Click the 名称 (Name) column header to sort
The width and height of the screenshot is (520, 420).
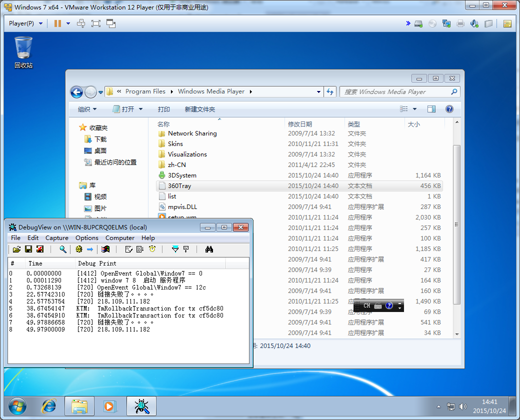(163, 124)
